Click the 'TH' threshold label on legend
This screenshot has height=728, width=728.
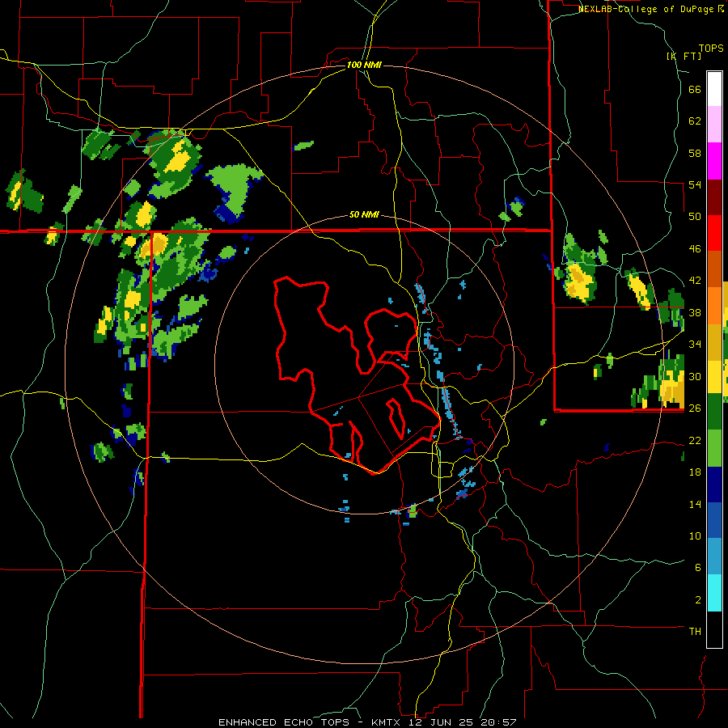click(x=695, y=632)
